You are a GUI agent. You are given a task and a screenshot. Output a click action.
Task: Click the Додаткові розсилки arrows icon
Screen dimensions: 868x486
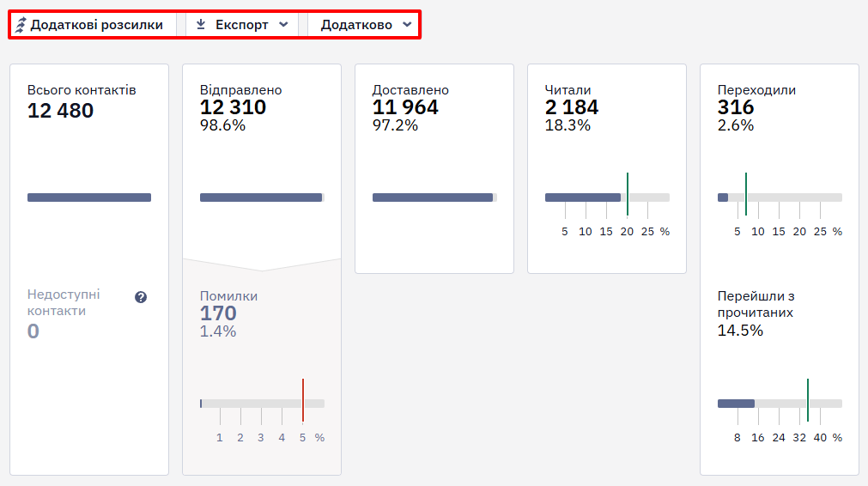pos(21,25)
